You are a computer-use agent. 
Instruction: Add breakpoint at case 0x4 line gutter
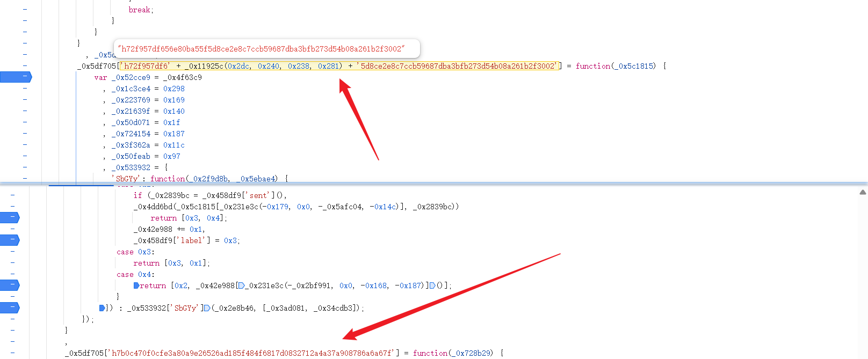[12, 274]
